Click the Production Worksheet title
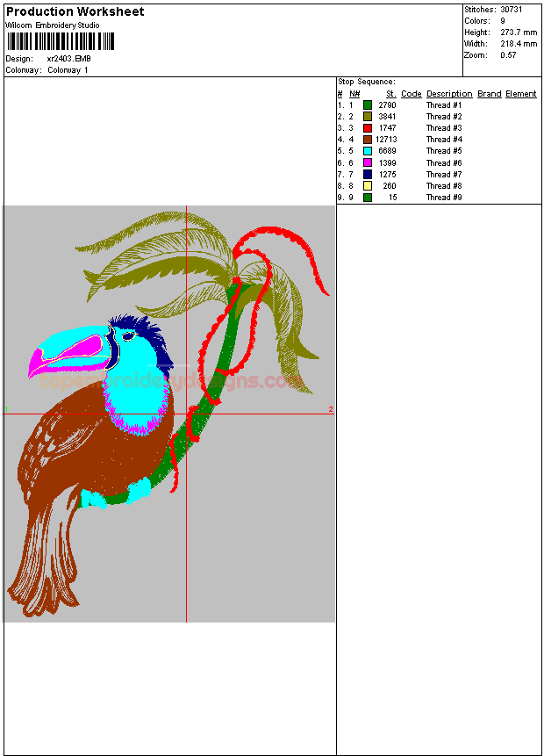Screen dimensions: 544x756 pos(75,11)
